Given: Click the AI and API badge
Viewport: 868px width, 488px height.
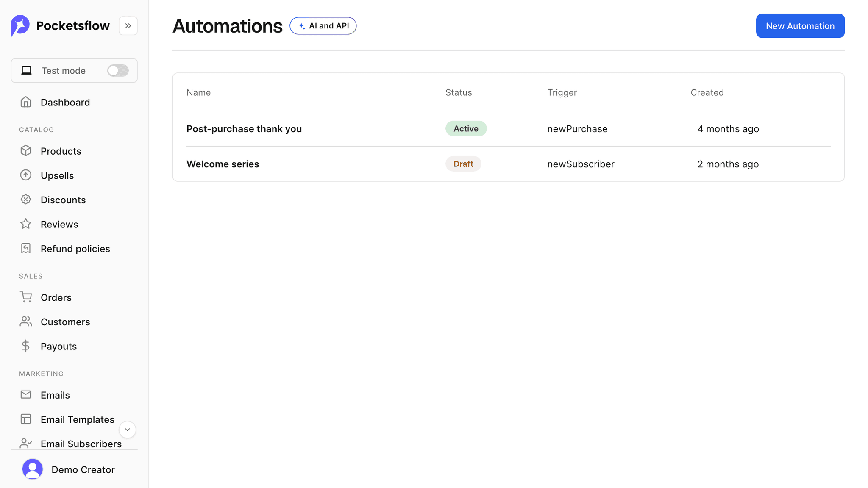Looking at the screenshot, I should click(323, 26).
